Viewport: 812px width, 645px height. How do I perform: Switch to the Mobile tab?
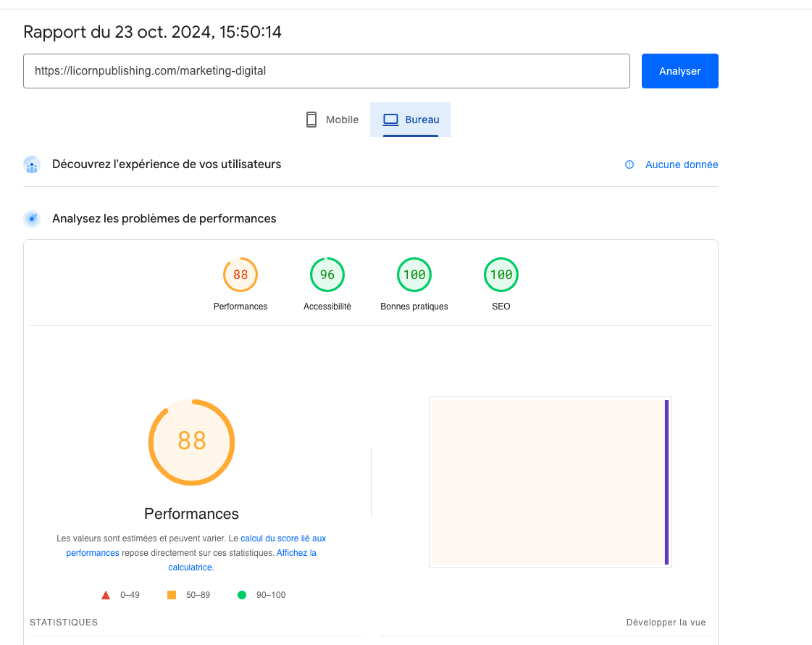332,120
